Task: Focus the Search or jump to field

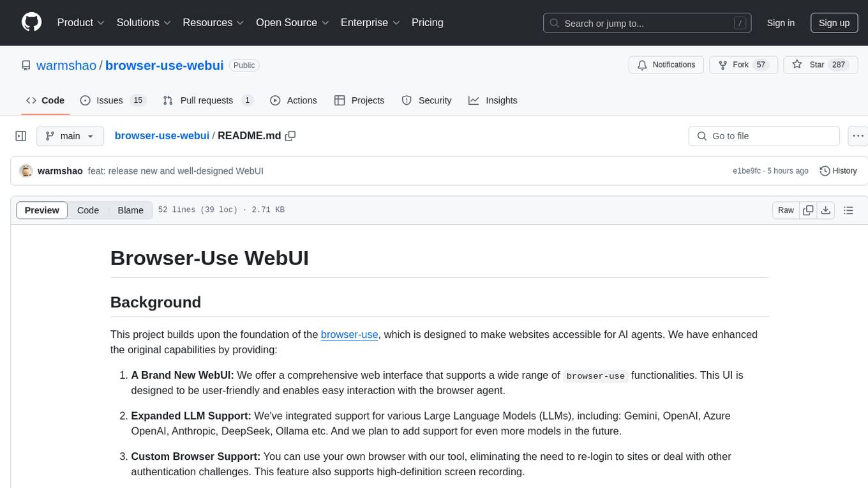Action: pyautogui.click(x=648, y=23)
